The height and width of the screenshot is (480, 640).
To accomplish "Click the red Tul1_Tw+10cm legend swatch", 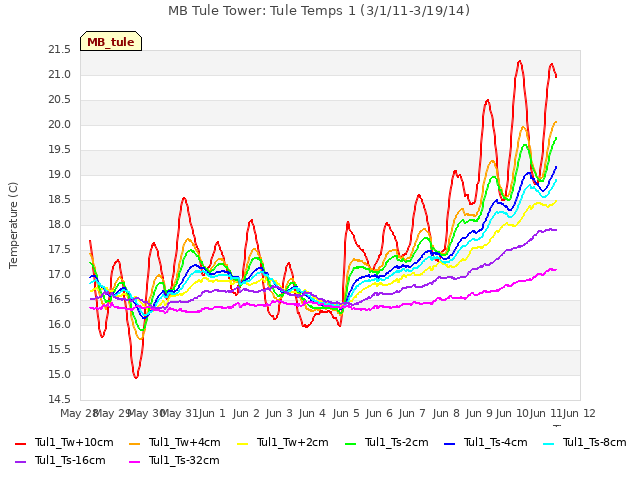I will tap(20, 443).
